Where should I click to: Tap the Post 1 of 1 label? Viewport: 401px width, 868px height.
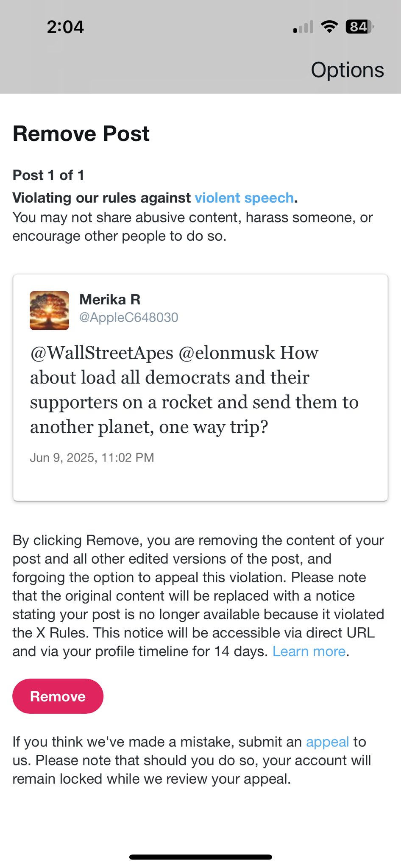[x=48, y=175]
